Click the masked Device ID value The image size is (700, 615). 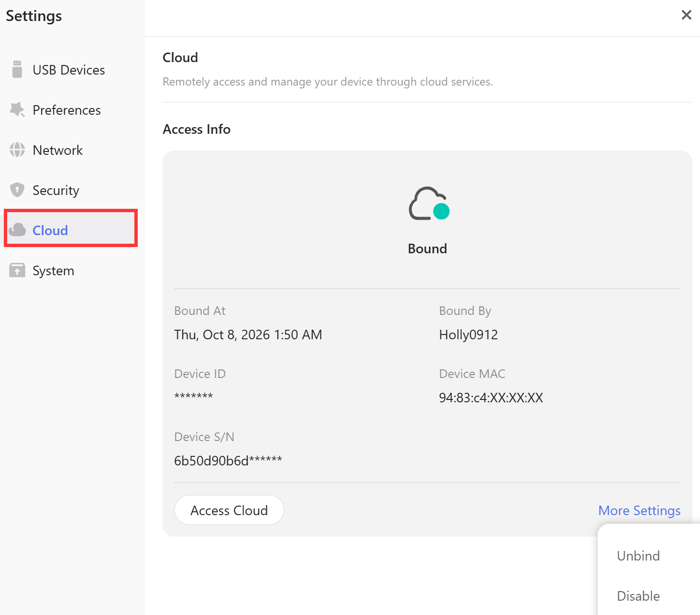[x=194, y=397]
